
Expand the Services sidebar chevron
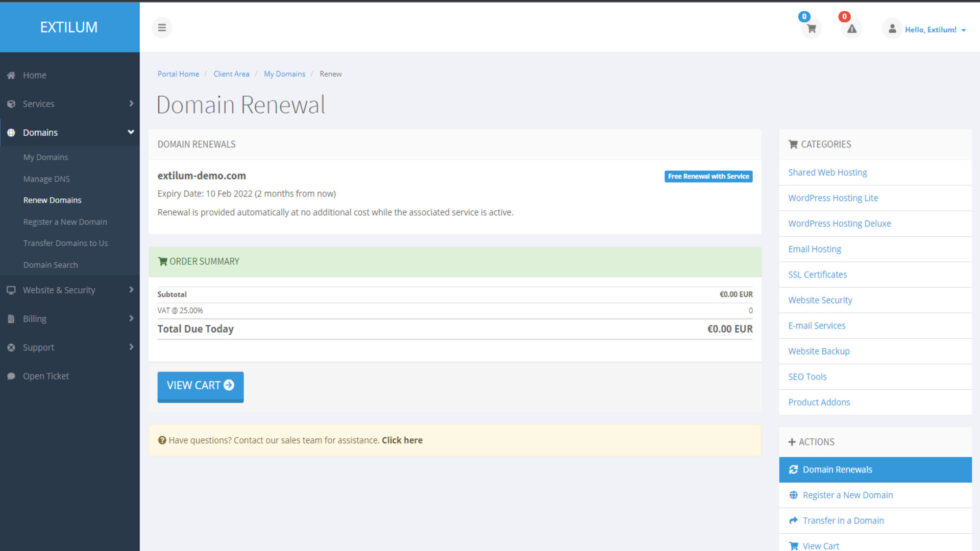click(131, 103)
